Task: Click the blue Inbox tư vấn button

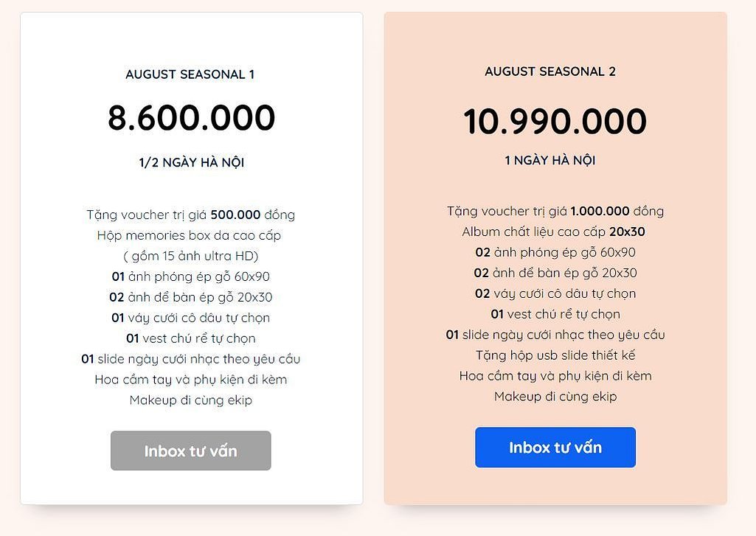Action: (x=555, y=448)
